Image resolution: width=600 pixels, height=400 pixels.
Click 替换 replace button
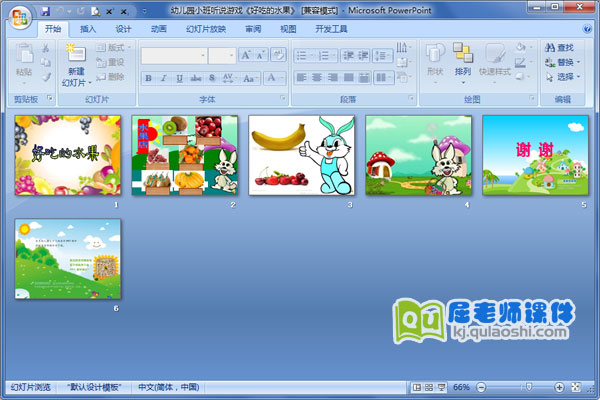pos(562,62)
